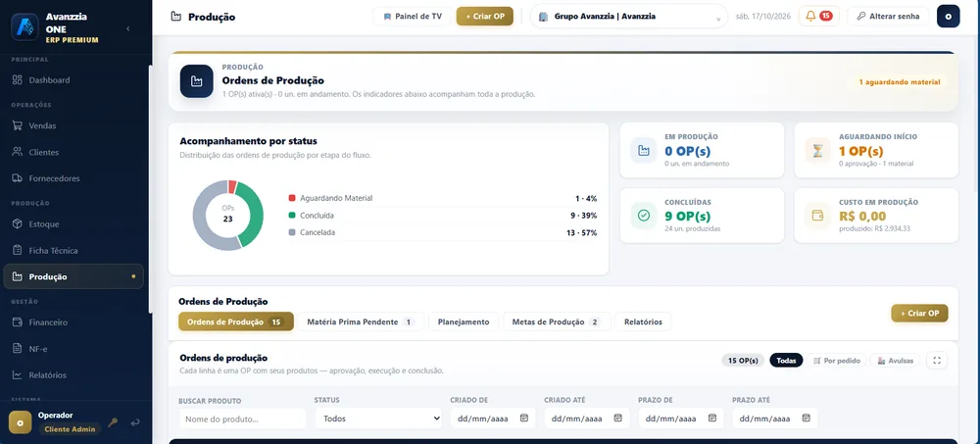Collapse the sidebar with the chevron arrow
The height and width of the screenshot is (444, 980).
[x=127, y=28]
